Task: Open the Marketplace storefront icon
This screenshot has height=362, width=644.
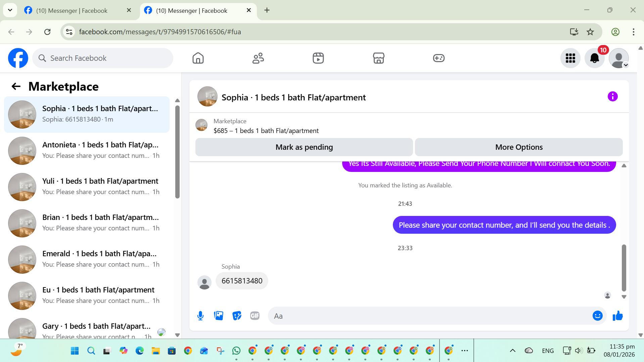Action: pyautogui.click(x=378, y=58)
